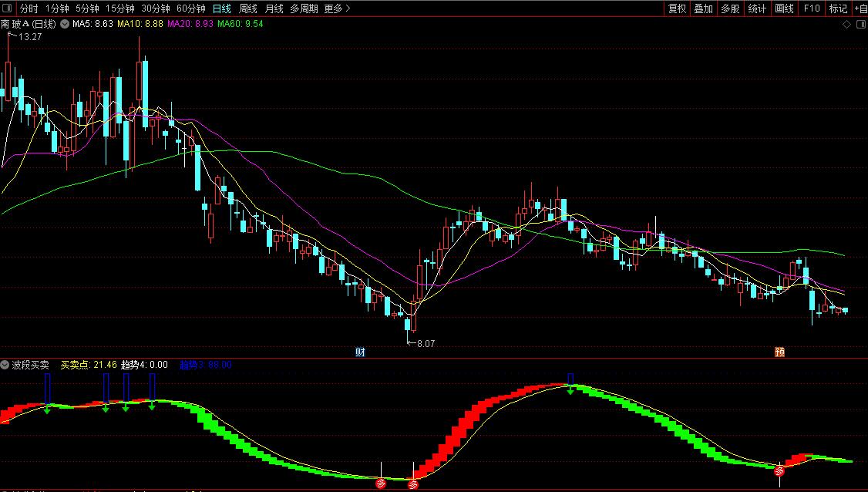The width and height of the screenshot is (868, 492).
Task: Open the 统计 statistics tool
Action: point(757,8)
